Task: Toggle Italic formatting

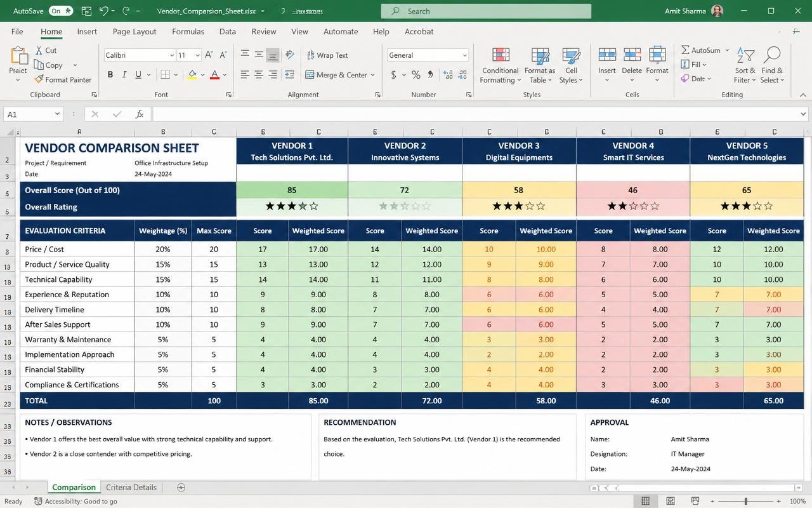Action: [x=124, y=75]
